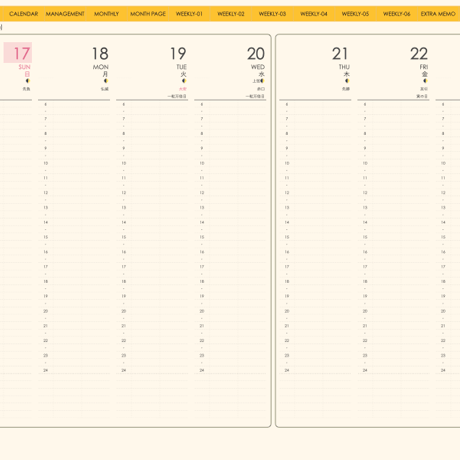460x460 pixels.
Task: Click the THU weekday label
Action: [344, 67]
